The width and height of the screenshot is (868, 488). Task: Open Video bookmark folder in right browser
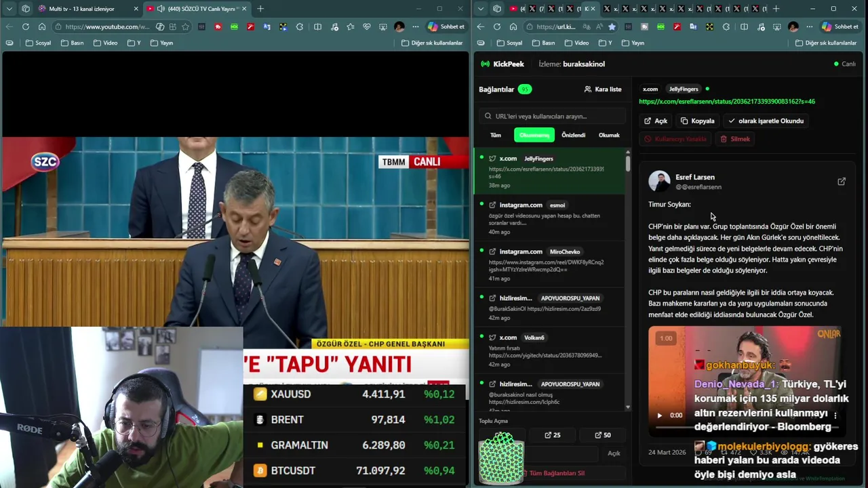tap(577, 43)
